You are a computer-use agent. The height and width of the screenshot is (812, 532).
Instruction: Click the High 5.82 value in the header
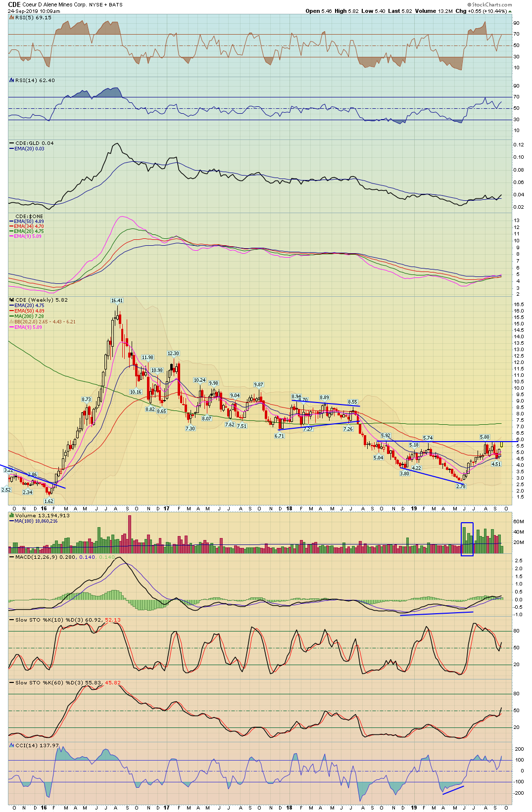[346, 11]
